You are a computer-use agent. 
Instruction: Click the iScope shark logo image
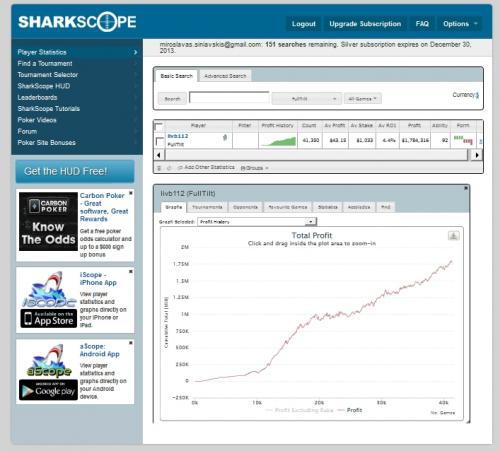49,289
